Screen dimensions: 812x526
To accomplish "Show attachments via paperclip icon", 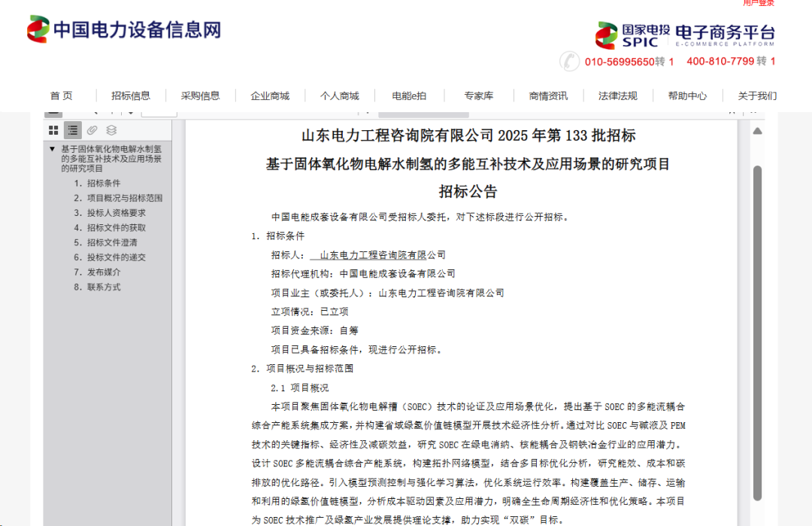I will coord(92,130).
